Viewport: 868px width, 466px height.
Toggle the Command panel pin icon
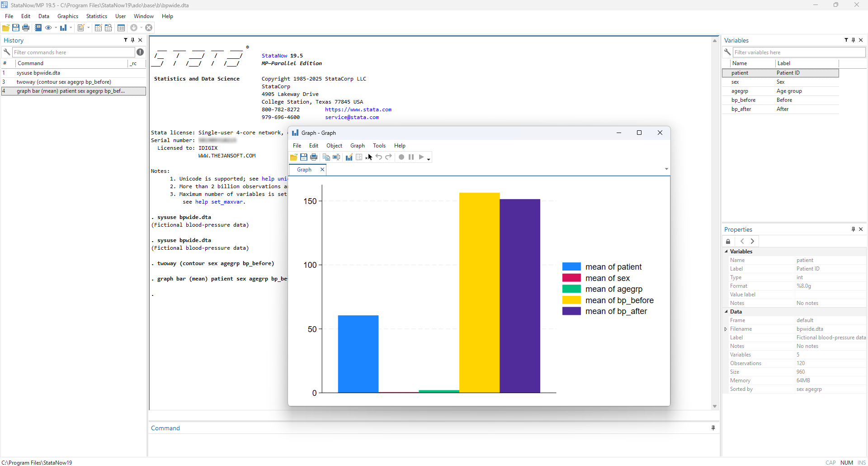tap(713, 428)
